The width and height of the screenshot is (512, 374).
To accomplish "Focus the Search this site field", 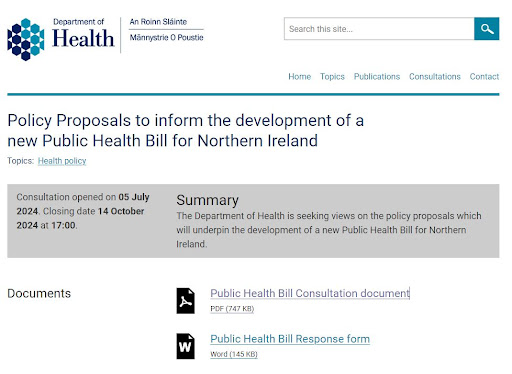I will click(x=379, y=29).
